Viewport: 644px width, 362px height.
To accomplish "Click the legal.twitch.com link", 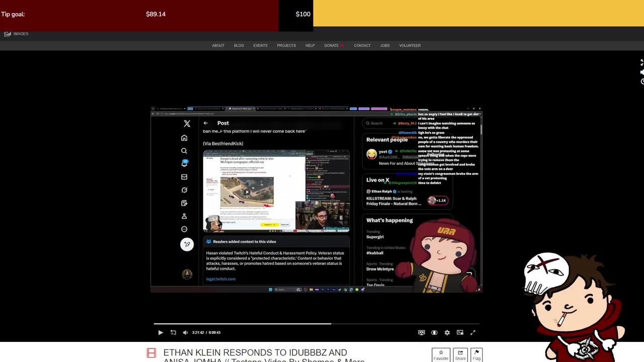I will click(x=220, y=279).
